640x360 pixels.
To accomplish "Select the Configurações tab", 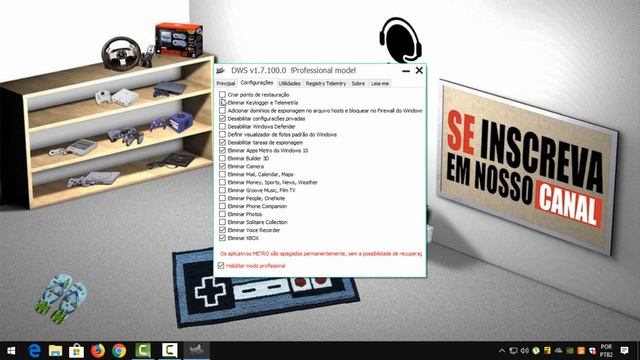I will [257, 82].
